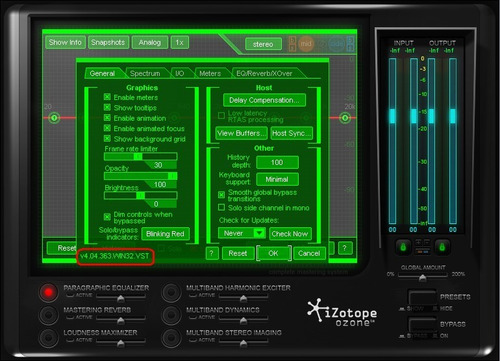Image resolution: width=500 pixels, height=361 pixels.
Task: Click the right EQ node on the red line
Action: (345, 118)
